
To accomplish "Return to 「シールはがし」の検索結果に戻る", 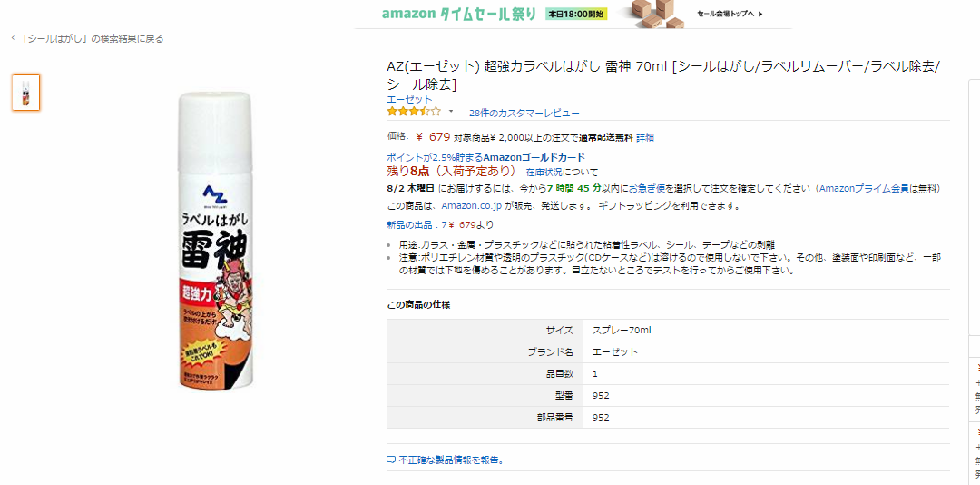I will click(x=93, y=38).
